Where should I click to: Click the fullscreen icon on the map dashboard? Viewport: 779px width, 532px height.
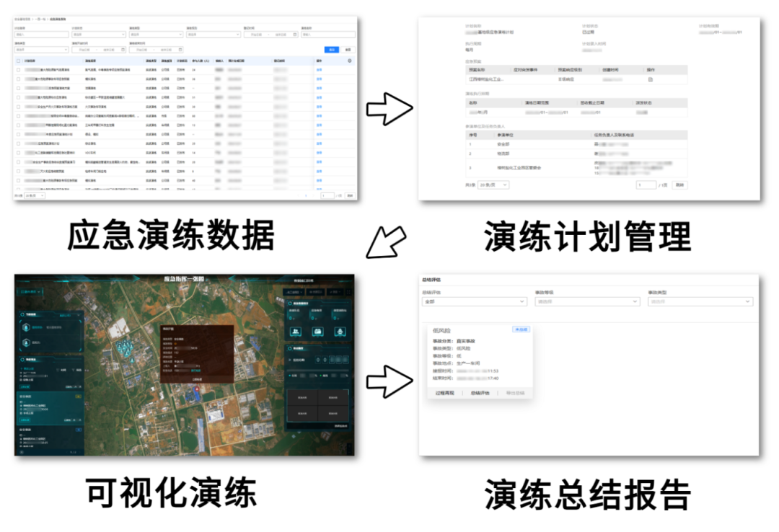[347, 292]
